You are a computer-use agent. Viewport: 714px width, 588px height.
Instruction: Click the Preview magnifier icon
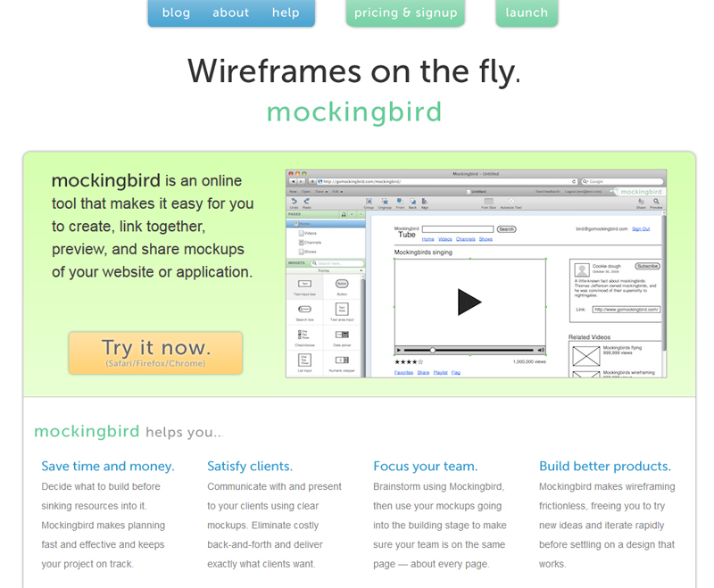[656, 202]
